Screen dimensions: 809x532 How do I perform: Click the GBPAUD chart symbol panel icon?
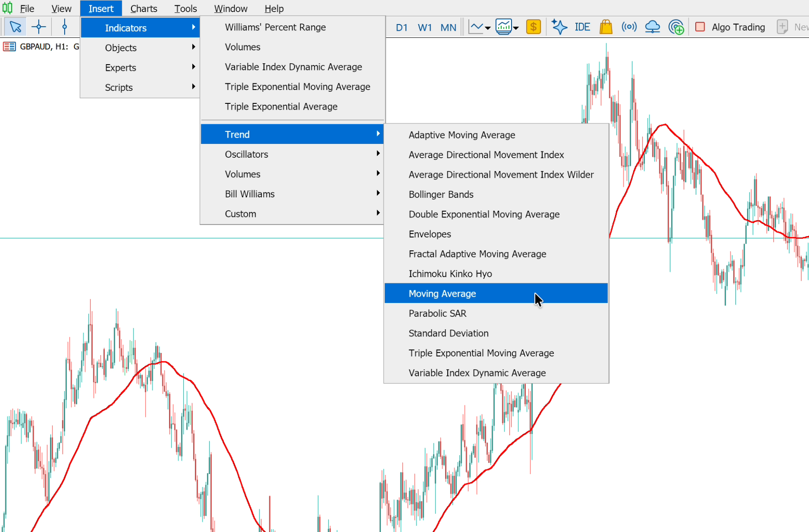point(9,46)
